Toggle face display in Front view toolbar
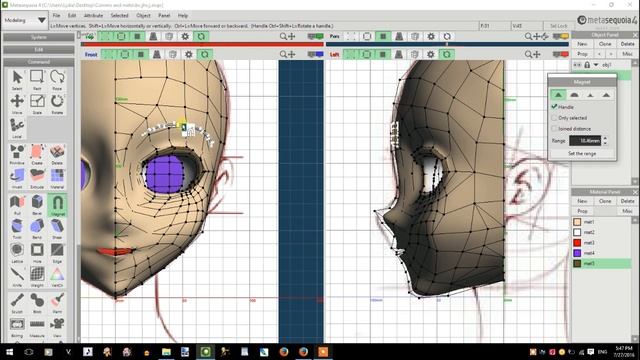 141,54
